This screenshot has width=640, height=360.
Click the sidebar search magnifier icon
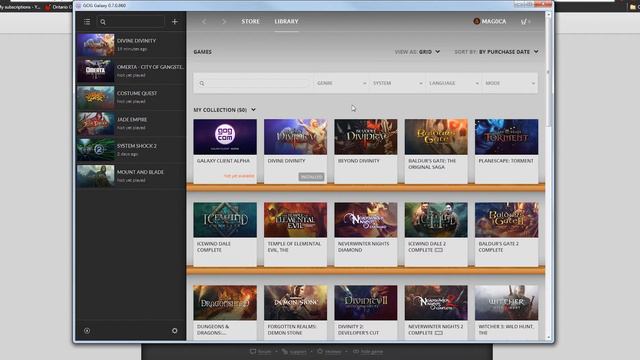[x=103, y=22]
